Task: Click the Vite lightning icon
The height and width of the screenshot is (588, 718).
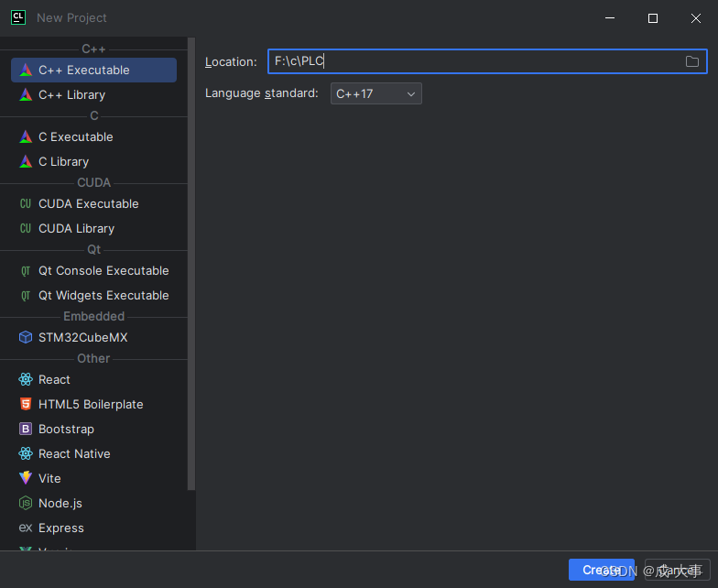Action: (x=26, y=479)
